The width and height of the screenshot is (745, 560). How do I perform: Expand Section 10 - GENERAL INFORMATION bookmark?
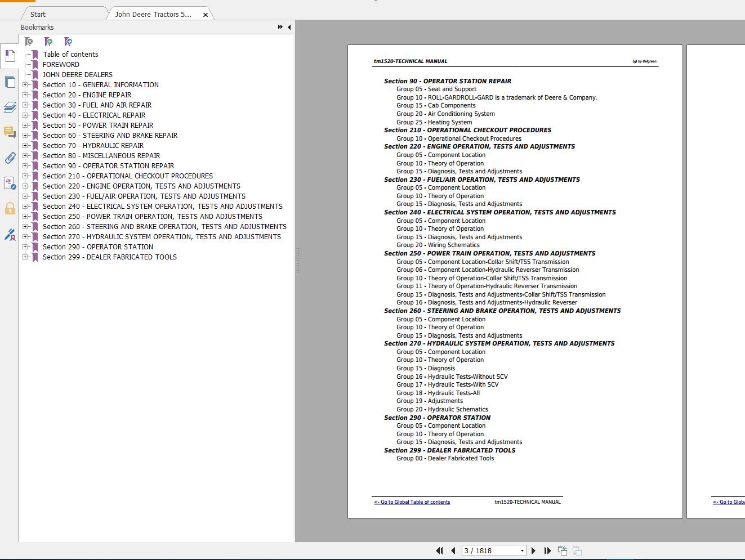[x=25, y=85]
